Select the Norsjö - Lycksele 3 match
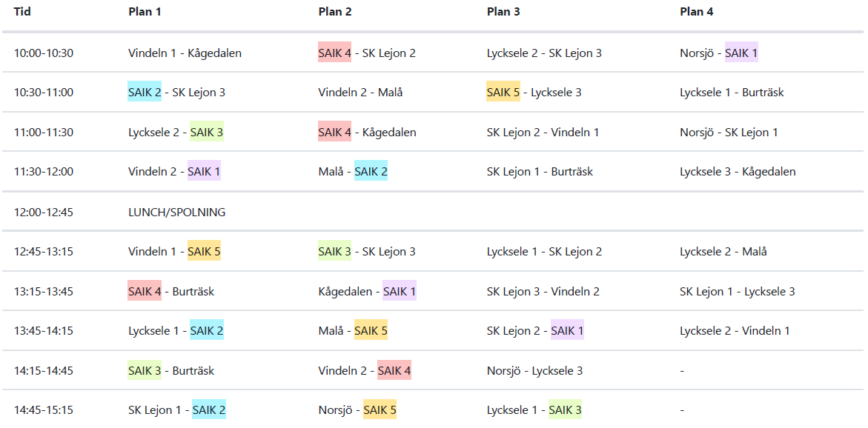Viewport: 868px width, 428px height. point(534,370)
